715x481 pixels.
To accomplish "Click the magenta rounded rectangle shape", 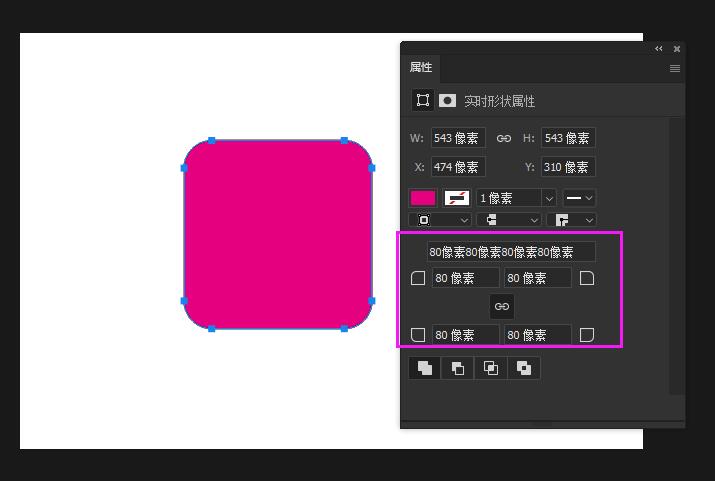I will click(x=278, y=234).
